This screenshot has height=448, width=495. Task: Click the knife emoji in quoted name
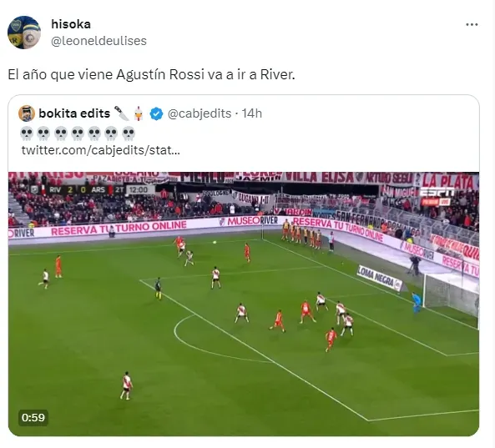pos(122,113)
